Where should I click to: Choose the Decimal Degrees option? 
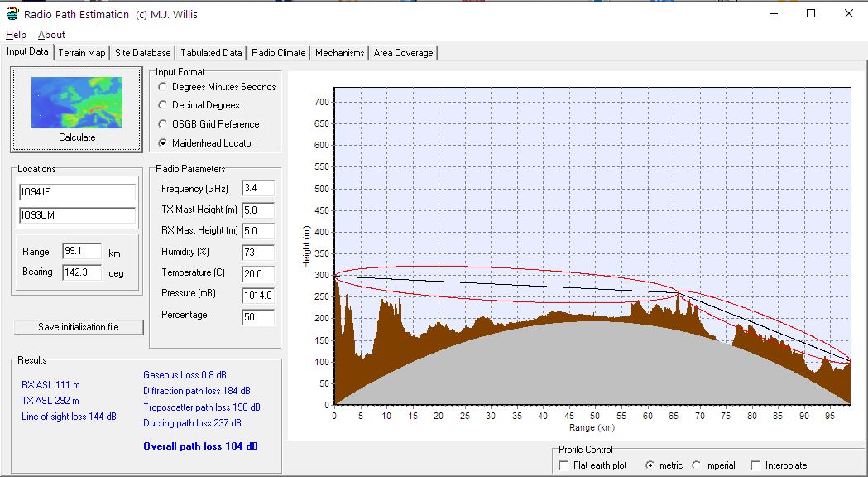162,106
